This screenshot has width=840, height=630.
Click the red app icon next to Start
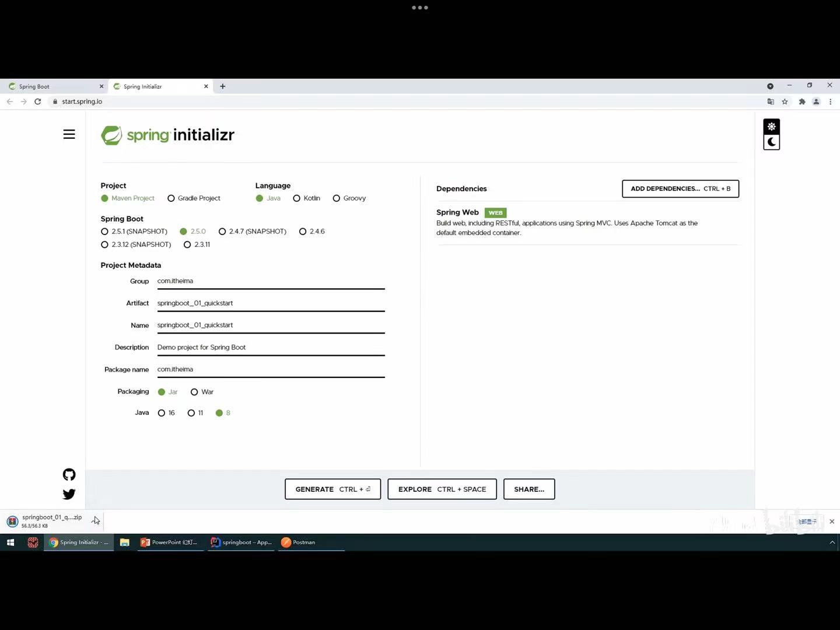point(33,542)
